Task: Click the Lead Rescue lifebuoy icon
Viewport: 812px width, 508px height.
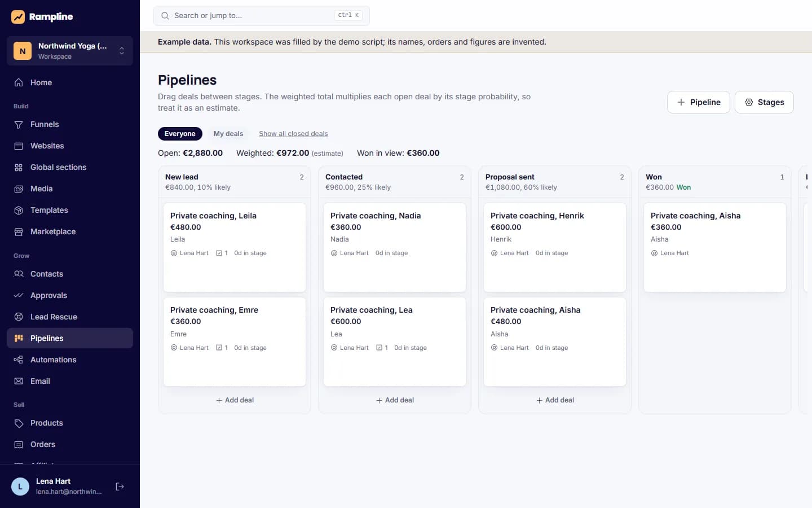Action: (x=19, y=317)
